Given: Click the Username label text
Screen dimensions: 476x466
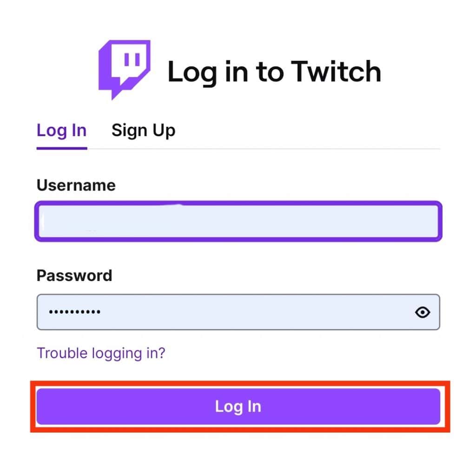Looking at the screenshot, I should point(76,185).
